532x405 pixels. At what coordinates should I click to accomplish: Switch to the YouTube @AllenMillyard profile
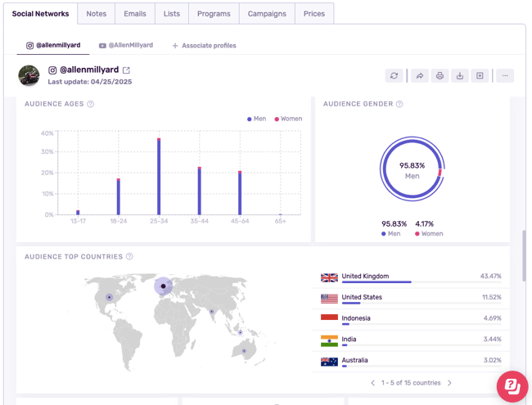(126, 46)
